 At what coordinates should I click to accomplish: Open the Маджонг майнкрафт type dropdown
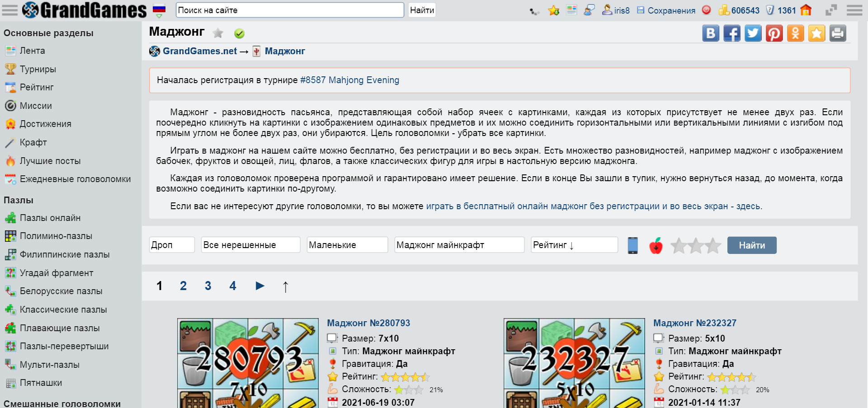(x=459, y=245)
